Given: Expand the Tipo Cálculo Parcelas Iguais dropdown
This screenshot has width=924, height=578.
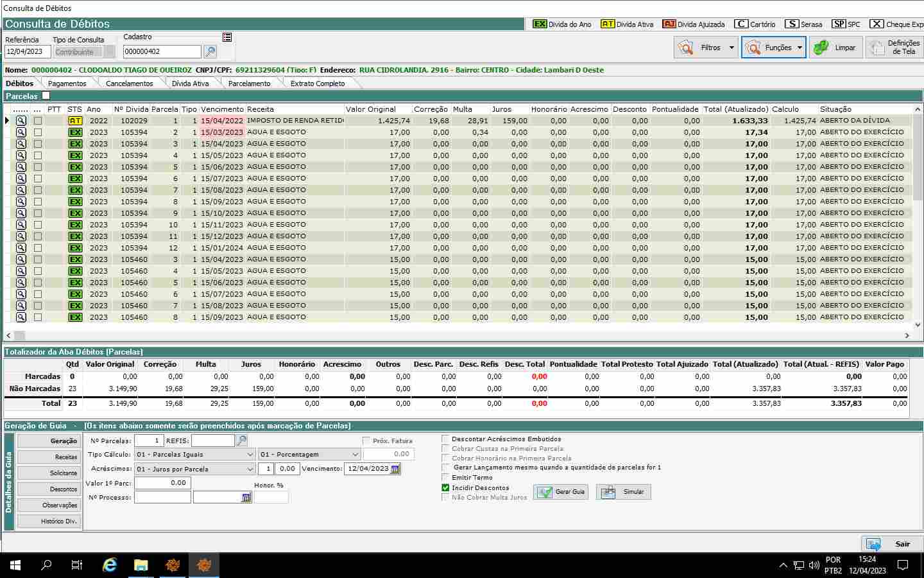Looking at the screenshot, I should pos(250,455).
